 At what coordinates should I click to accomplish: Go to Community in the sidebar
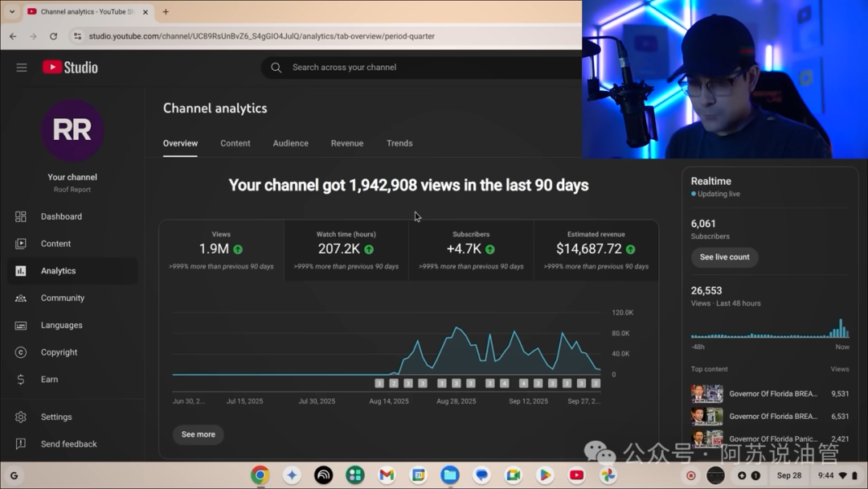click(x=62, y=298)
